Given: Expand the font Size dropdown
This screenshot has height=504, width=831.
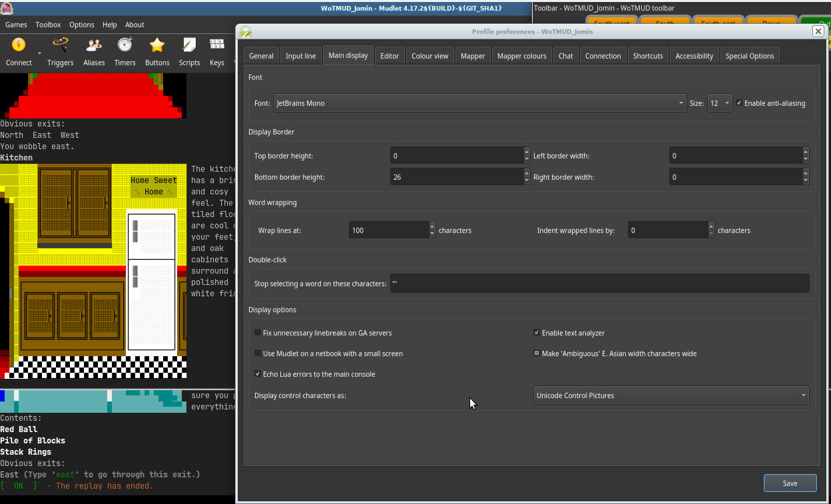Looking at the screenshot, I should click(x=720, y=103).
